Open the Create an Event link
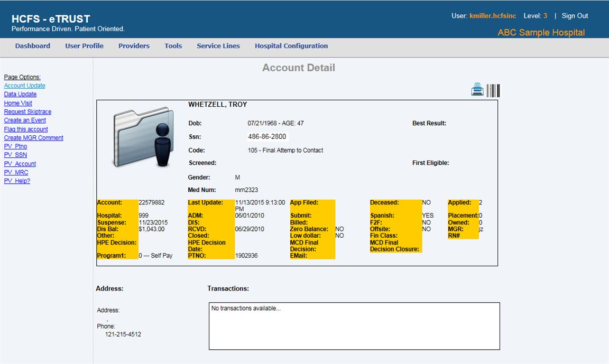Viewport: 609px width, 364px height. click(x=25, y=120)
